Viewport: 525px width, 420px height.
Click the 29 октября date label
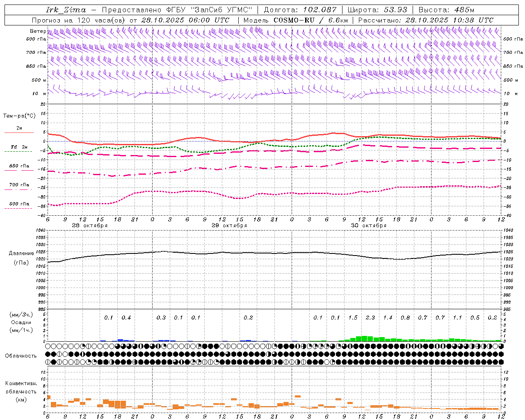point(229,226)
